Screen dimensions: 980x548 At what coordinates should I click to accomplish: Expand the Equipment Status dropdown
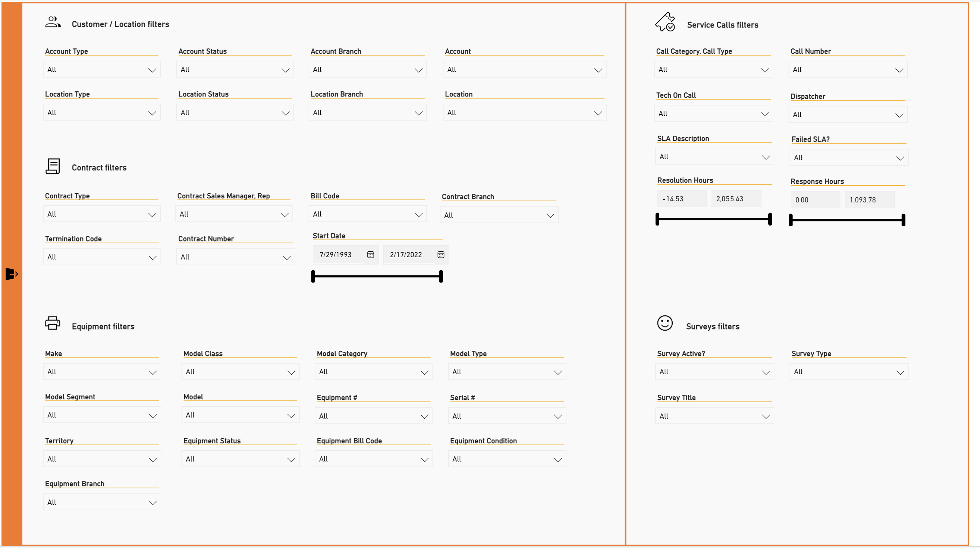(241, 459)
